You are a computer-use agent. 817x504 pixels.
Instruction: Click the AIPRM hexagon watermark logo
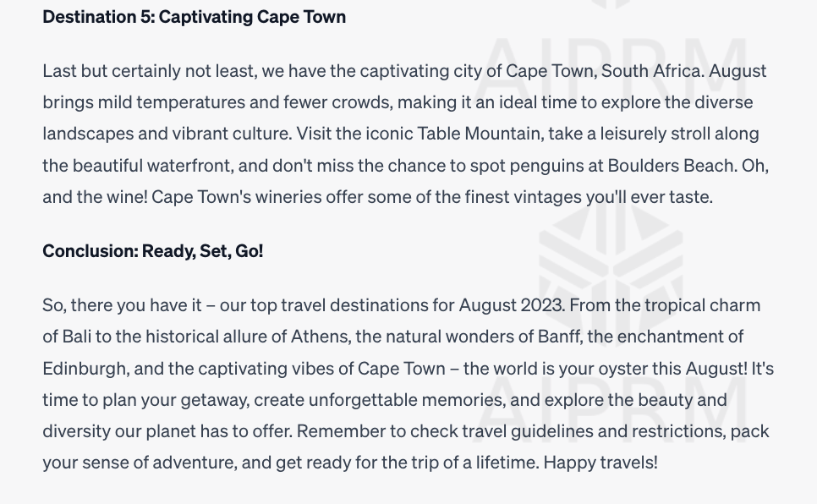tap(611, 274)
